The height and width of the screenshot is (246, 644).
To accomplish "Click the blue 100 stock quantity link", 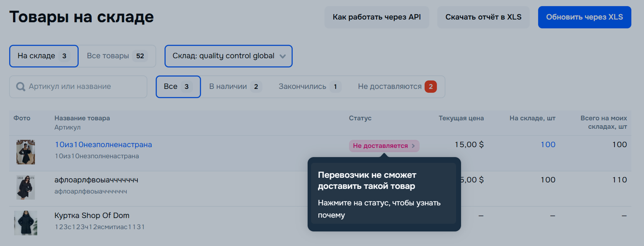I will coord(548,144).
